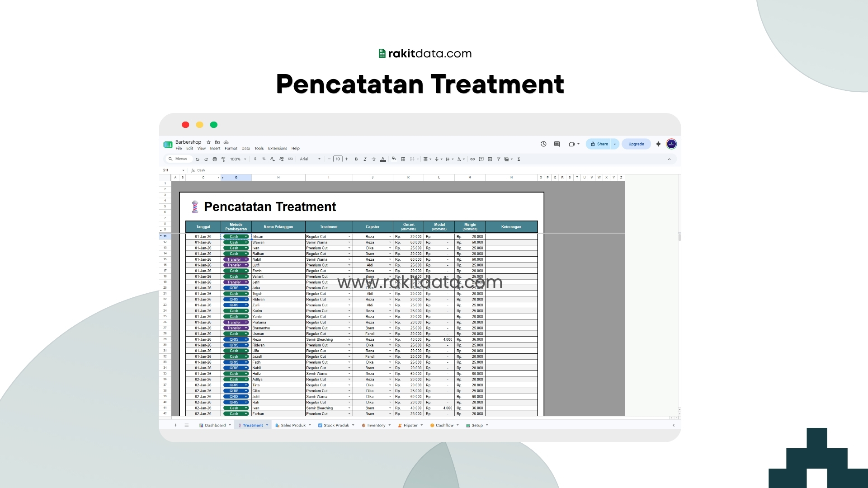868x488 pixels.
Task: Move document using folder icon
Action: [217, 142]
